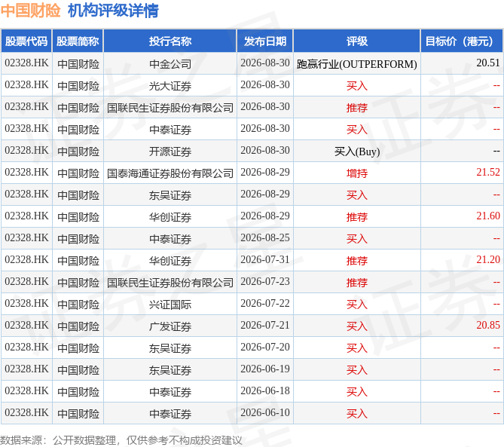Click the 机构评级详情 heading
This screenshot has height=447, width=504.
click(113, 11)
